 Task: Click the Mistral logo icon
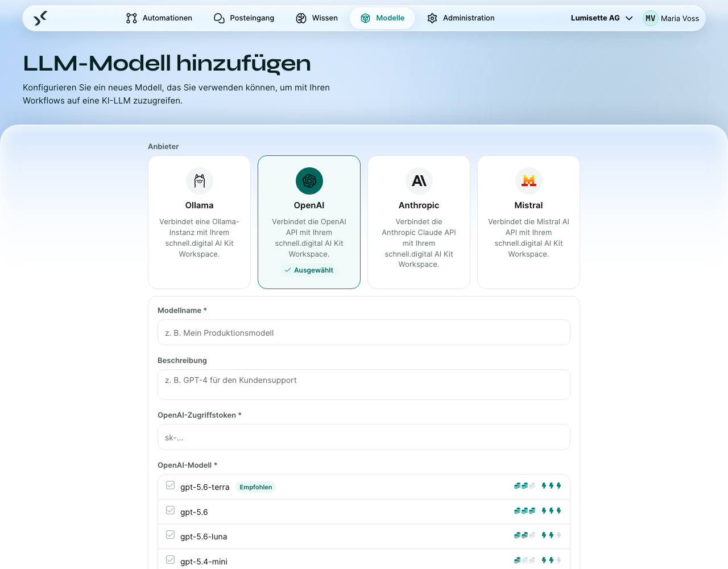529,181
